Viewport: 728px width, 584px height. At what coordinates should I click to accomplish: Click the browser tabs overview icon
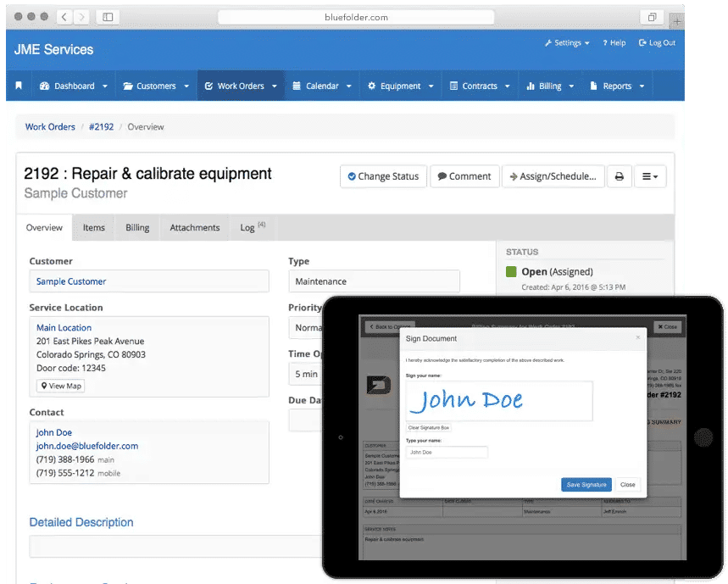[x=652, y=17]
